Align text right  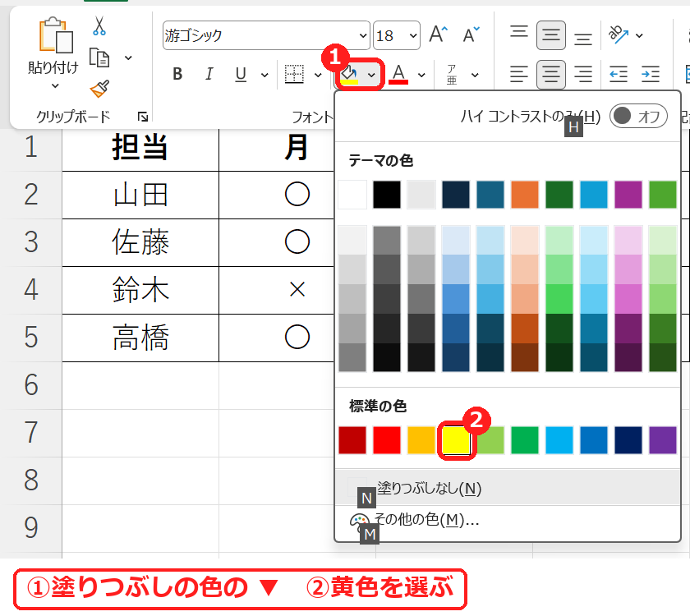coord(583,74)
